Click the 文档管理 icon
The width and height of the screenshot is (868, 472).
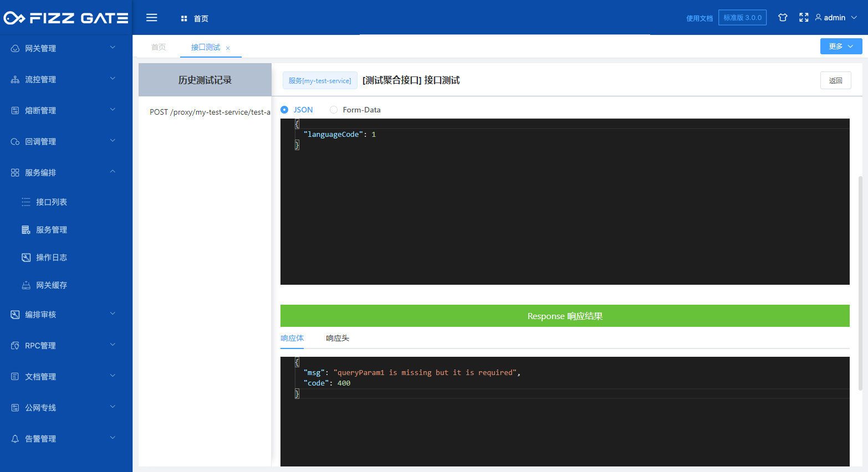pos(15,377)
